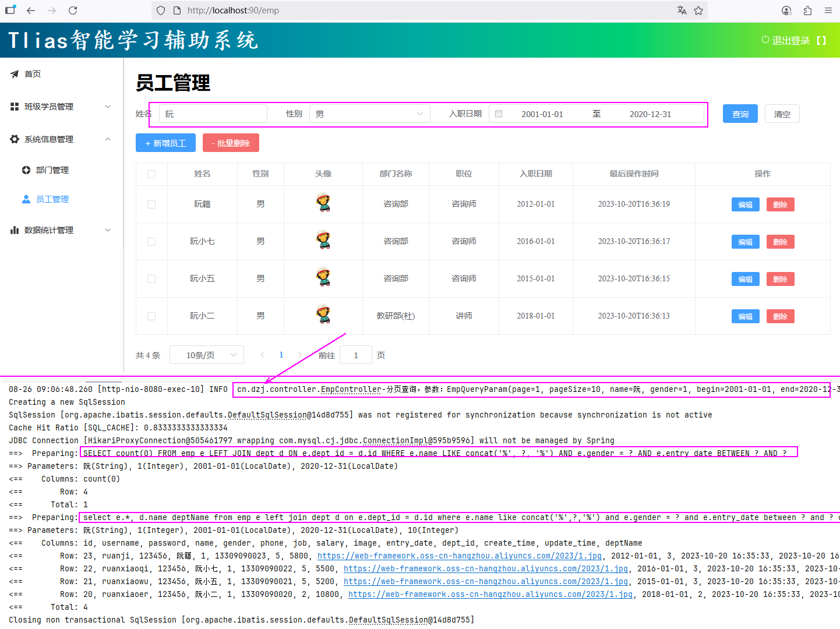Open 首页 from the sidebar
Viewport: 840px width, 629px height.
(33, 74)
